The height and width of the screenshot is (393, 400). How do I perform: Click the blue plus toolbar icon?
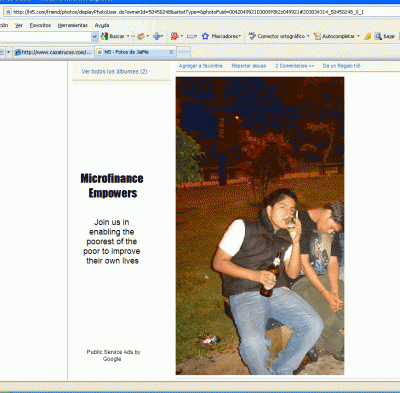coord(157,36)
